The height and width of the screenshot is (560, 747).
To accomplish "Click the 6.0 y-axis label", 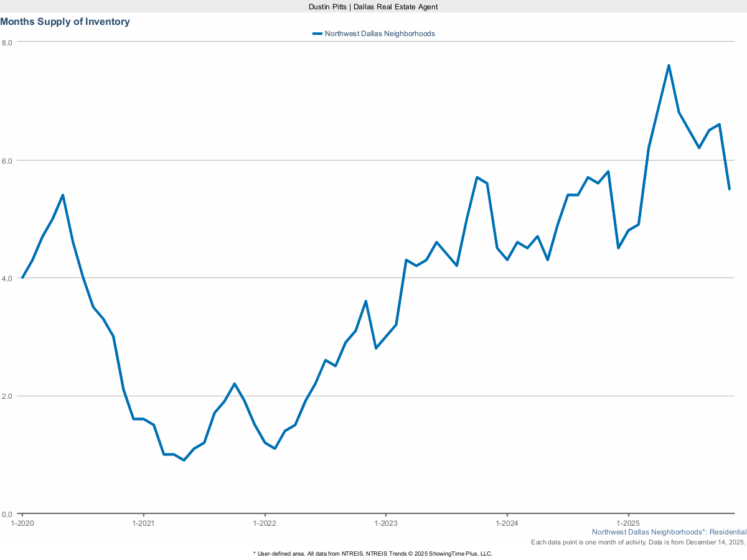I will coord(7,161).
